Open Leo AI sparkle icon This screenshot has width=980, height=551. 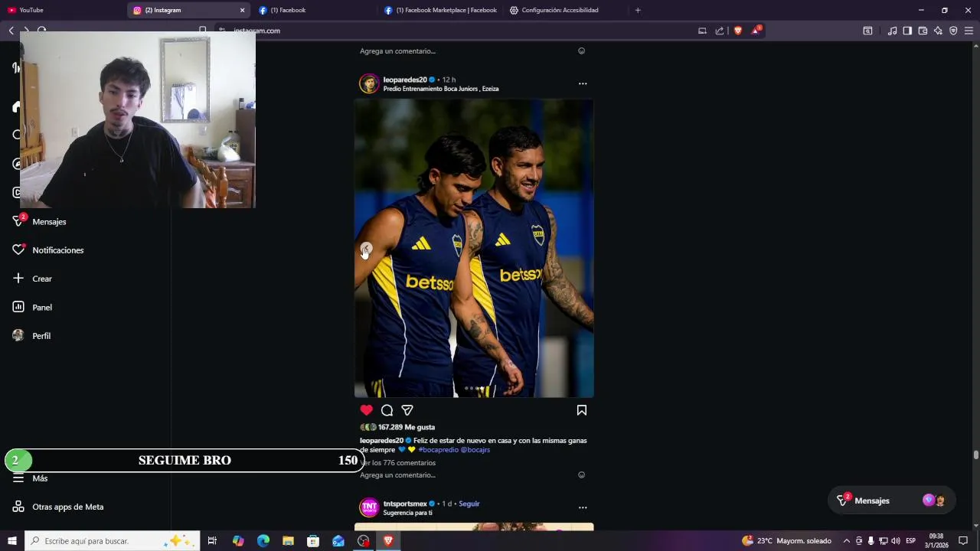(x=938, y=31)
